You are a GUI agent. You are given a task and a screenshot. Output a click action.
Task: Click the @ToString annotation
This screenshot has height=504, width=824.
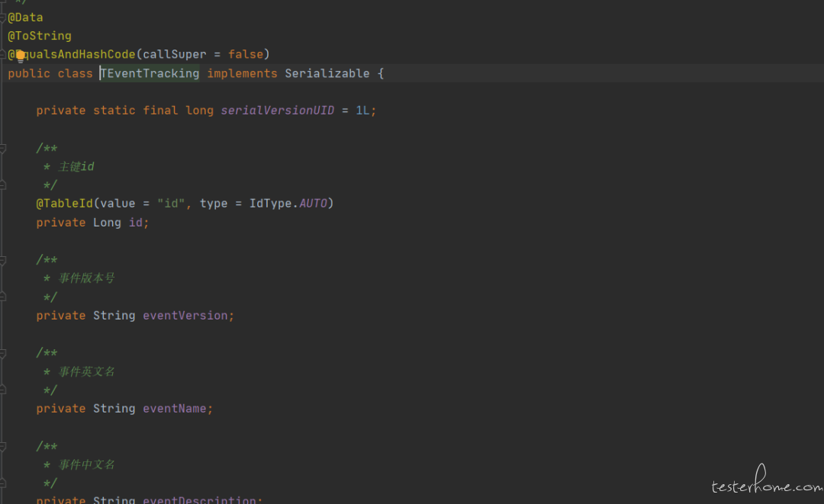(40, 36)
